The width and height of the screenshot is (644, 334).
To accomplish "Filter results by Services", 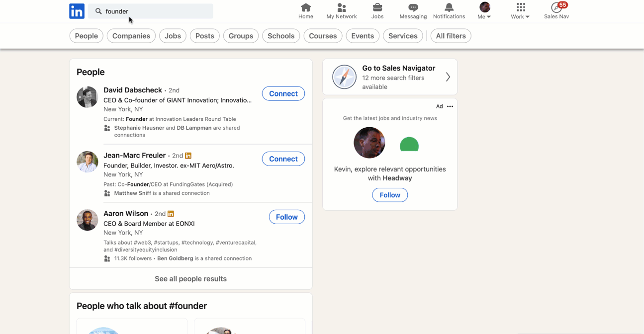I will click(x=403, y=36).
